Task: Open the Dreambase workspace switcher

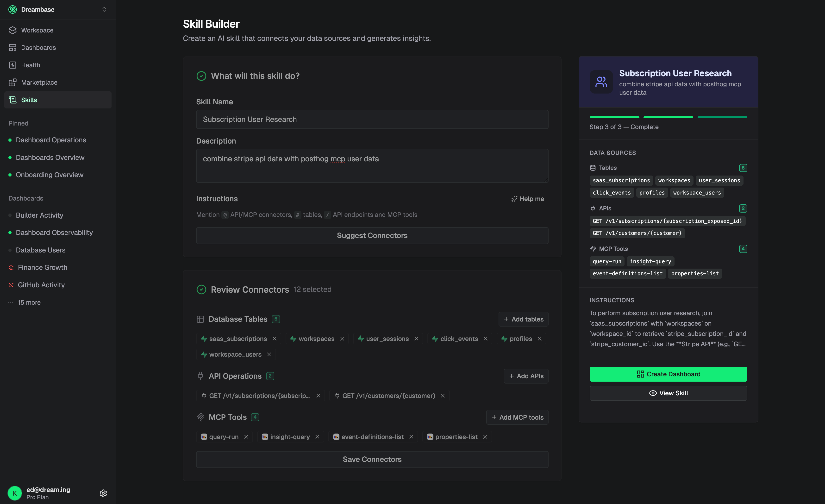Action: (x=104, y=9)
